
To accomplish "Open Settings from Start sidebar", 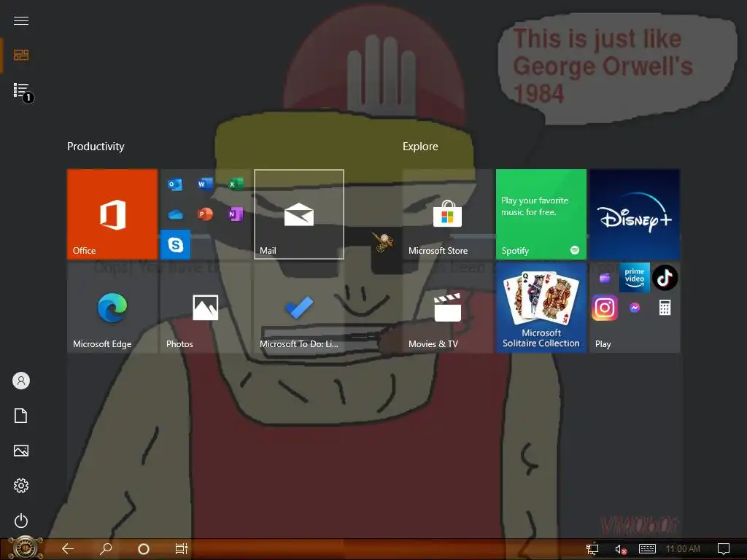I will (21, 485).
